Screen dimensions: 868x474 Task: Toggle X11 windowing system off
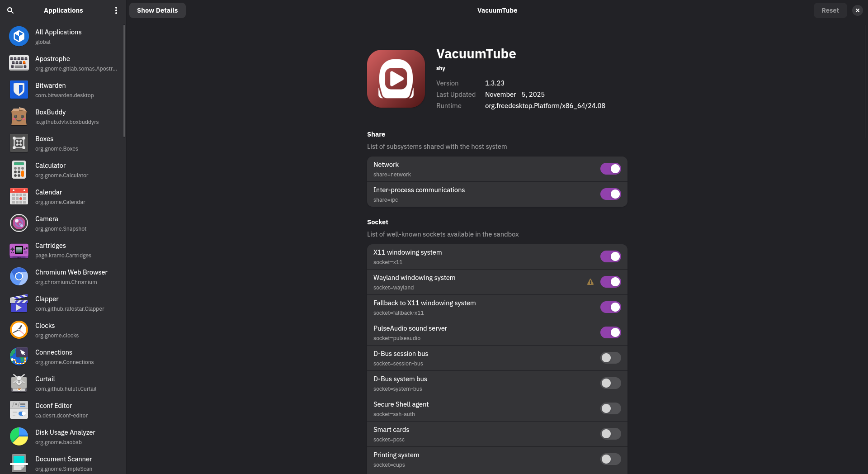[610, 256]
